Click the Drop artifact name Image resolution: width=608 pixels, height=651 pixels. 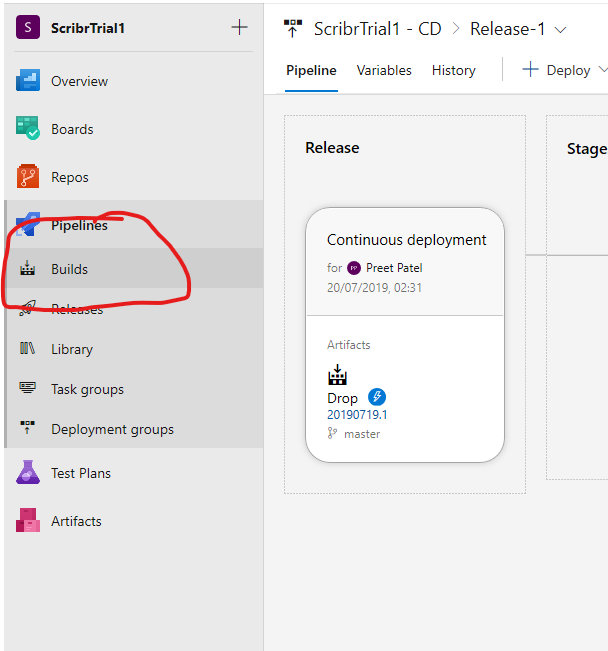(342, 398)
